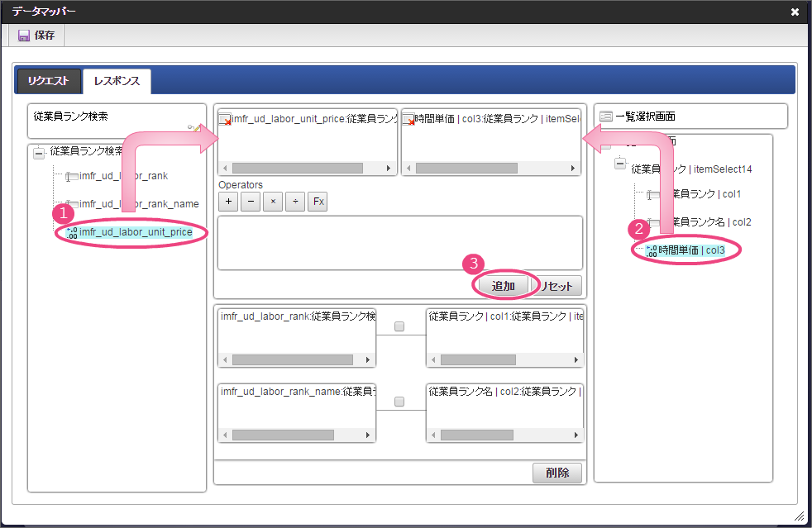Image resolution: width=812 pixels, height=528 pixels.
Task: Grab the dialog resize handle at corner
Action: (799, 515)
